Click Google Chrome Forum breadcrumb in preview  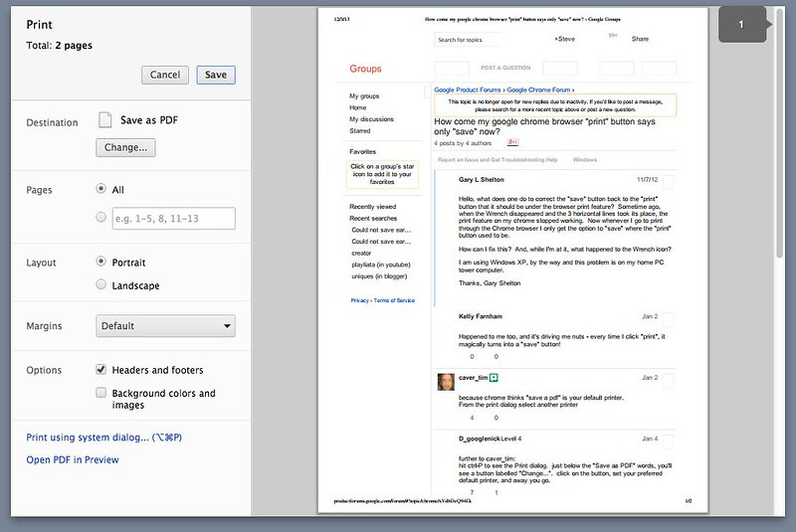point(538,89)
